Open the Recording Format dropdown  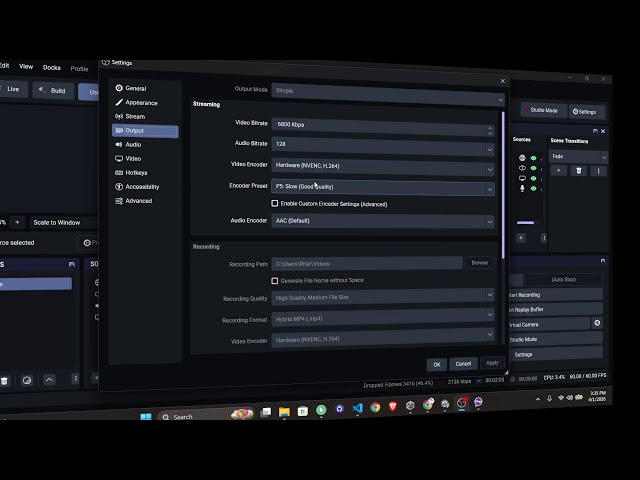click(x=383, y=317)
